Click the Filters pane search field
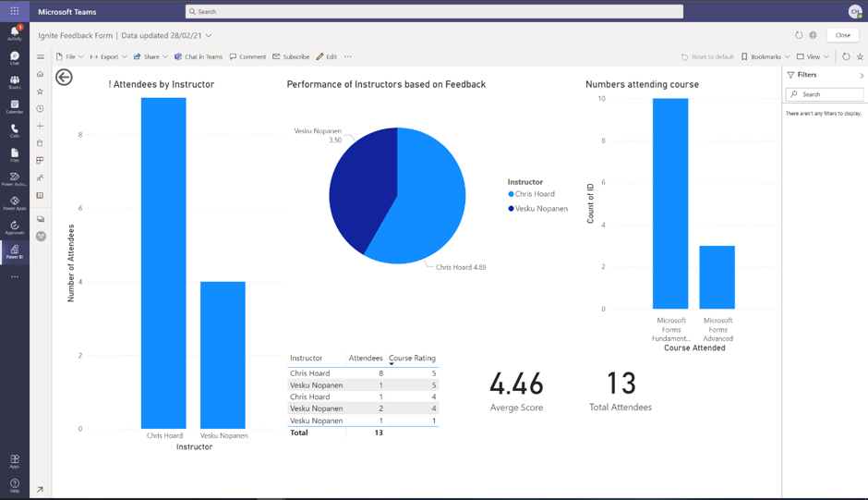Screen dimensions: 868x500 tap(825, 94)
